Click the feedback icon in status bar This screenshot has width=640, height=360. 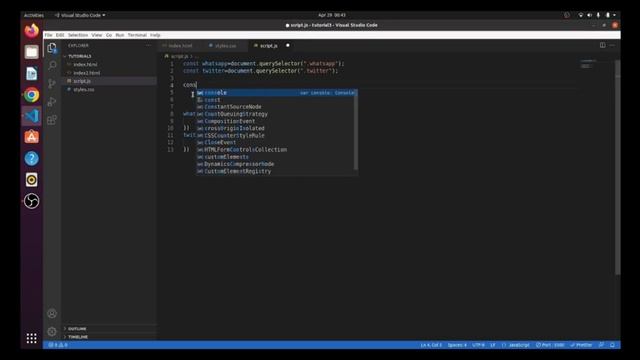(x=601, y=345)
